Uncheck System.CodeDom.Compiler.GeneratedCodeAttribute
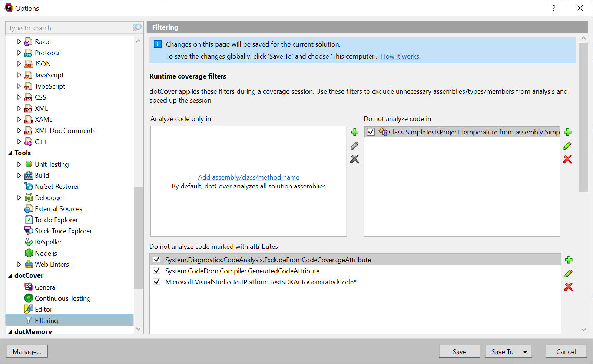The image size is (593, 364). pos(156,271)
